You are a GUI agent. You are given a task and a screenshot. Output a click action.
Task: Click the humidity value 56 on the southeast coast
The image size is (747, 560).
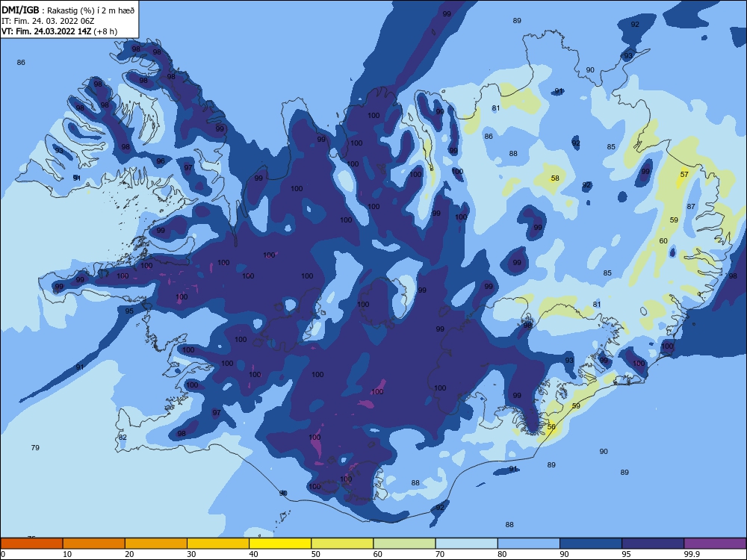click(551, 426)
